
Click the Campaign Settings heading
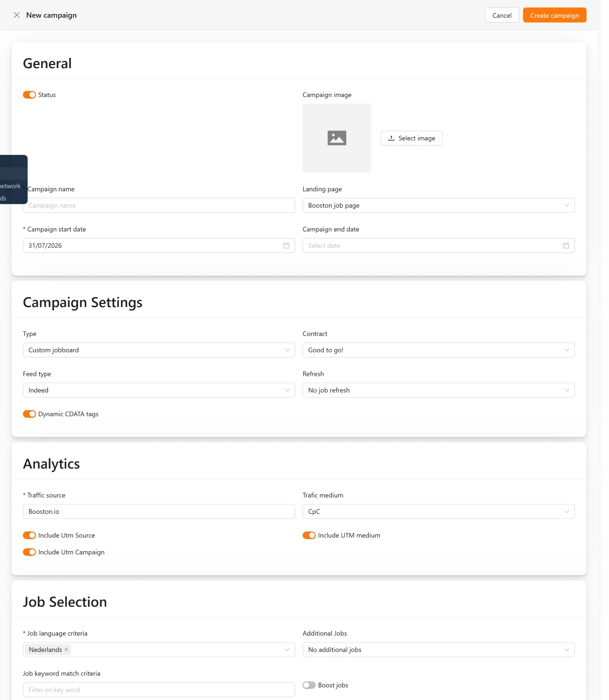tap(83, 302)
